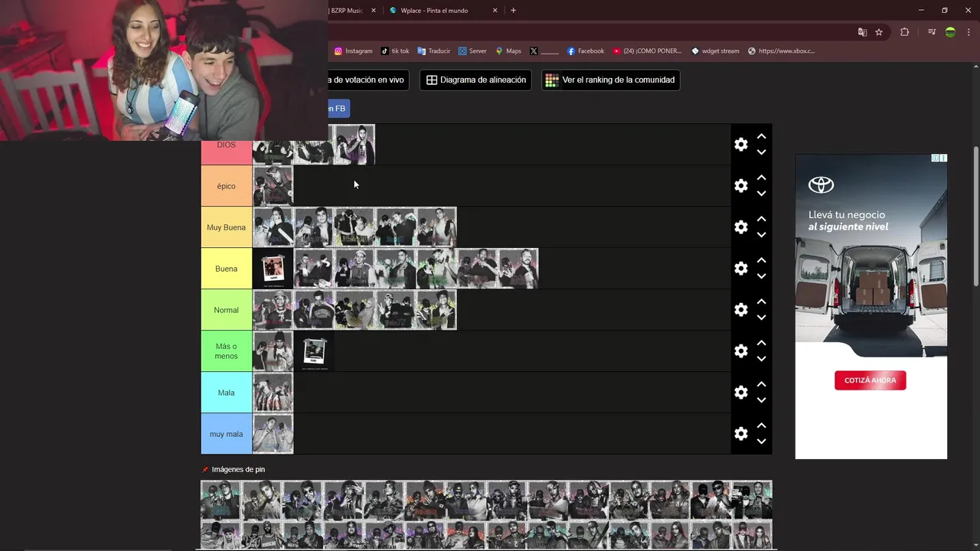Open settings gear for the Muy Buena tier
Image resolution: width=980 pixels, height=551 pixels.
click(x=740, y=227)
